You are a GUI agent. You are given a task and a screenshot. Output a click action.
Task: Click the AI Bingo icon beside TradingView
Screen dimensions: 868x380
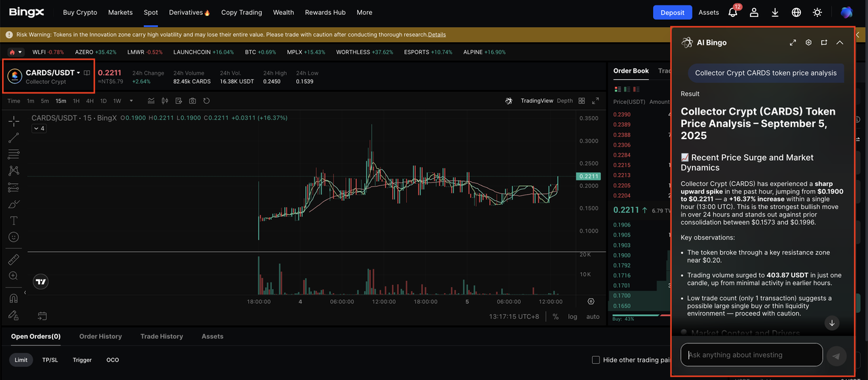(509, 101)
